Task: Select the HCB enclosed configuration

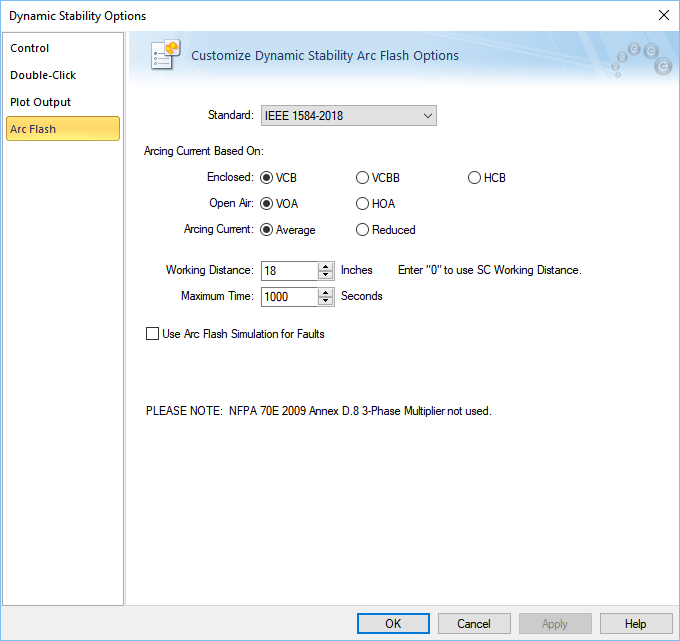Action: pyautogui.click(x=475, y=178)
